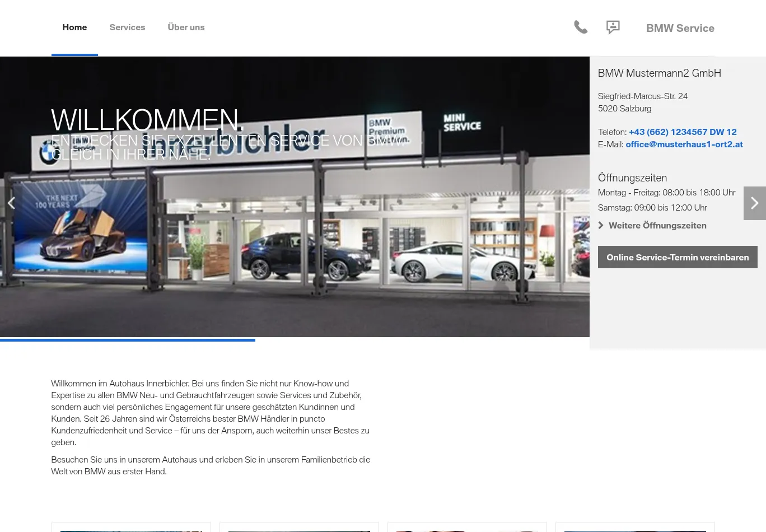
Task: Call the phone number +43 (662) 1234567
Action: 683,132
